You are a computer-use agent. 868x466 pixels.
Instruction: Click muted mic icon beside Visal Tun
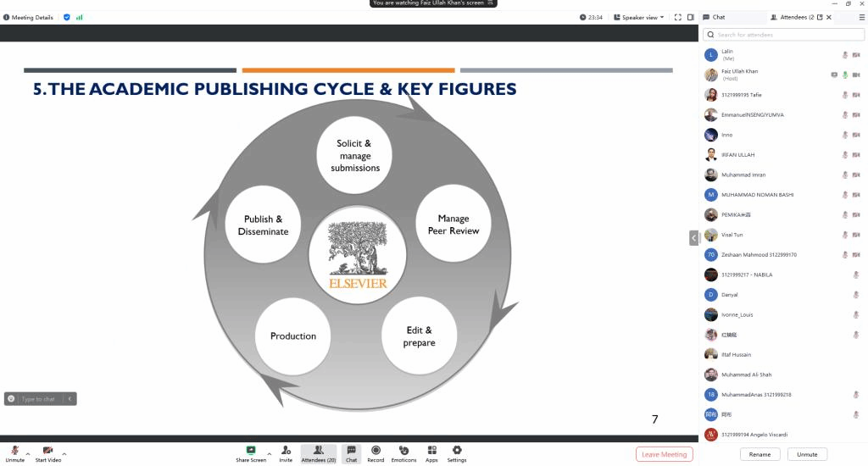[x=845, y=235]
